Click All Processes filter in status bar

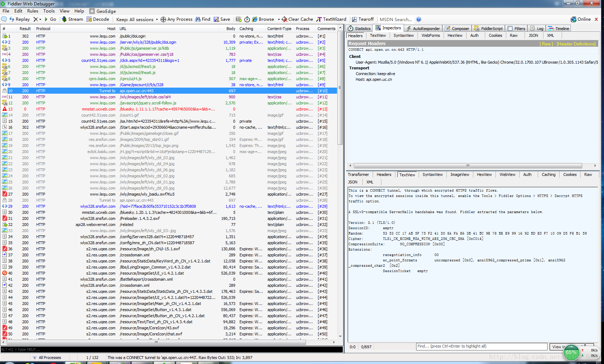[47, 358]
